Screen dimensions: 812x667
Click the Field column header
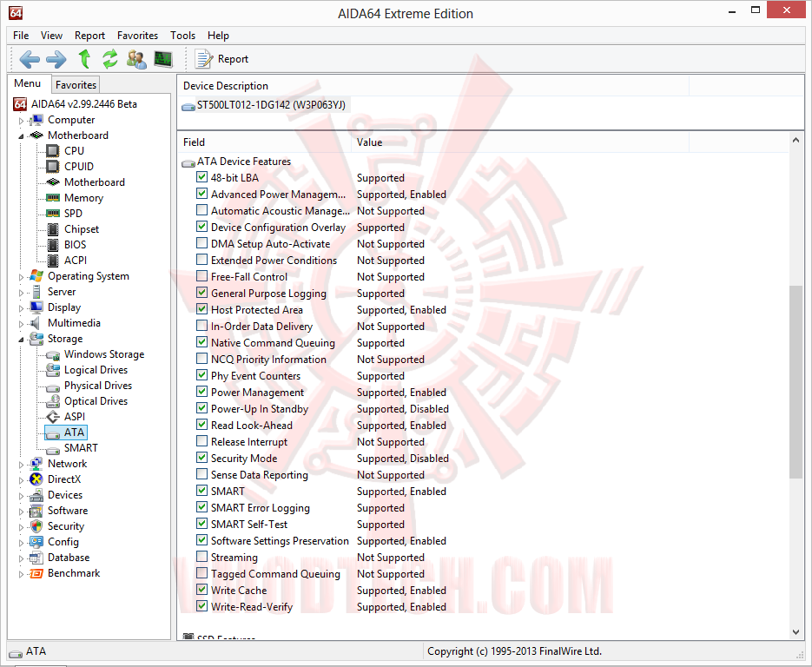pos(264,142)
